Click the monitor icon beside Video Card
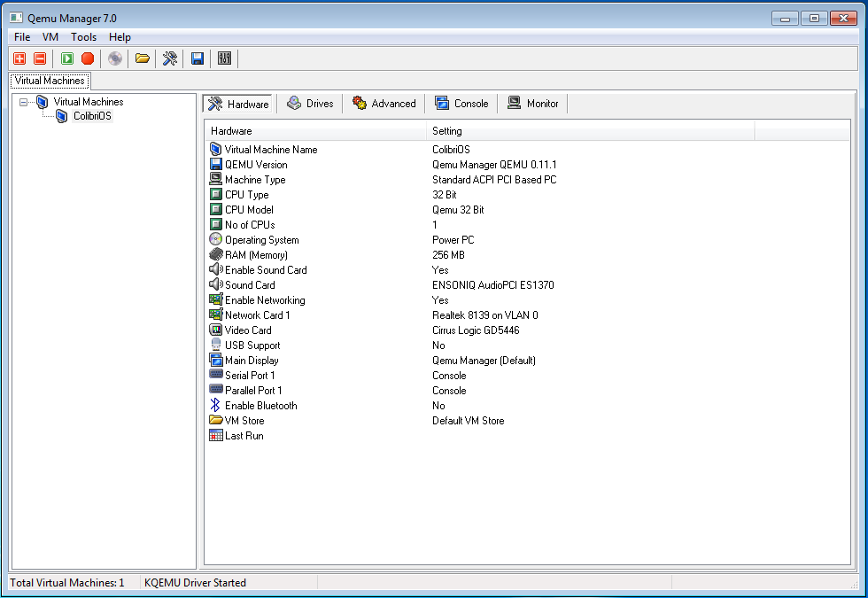 216,330
